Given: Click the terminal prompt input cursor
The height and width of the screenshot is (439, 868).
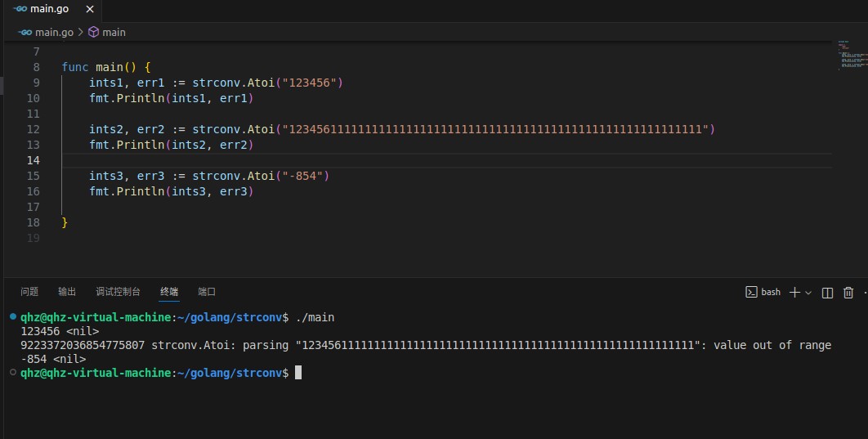Looking at the screenshot, I should click(x=298, y=373).
